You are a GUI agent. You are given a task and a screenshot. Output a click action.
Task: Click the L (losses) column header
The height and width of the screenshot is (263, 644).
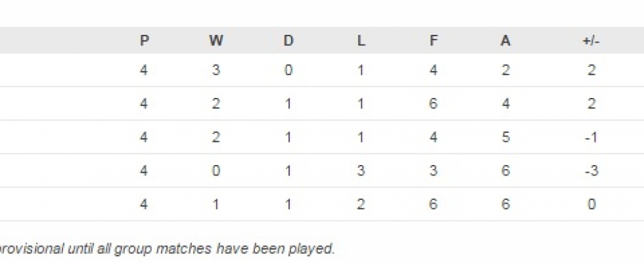pyautogui.click(x=361, y=41)
